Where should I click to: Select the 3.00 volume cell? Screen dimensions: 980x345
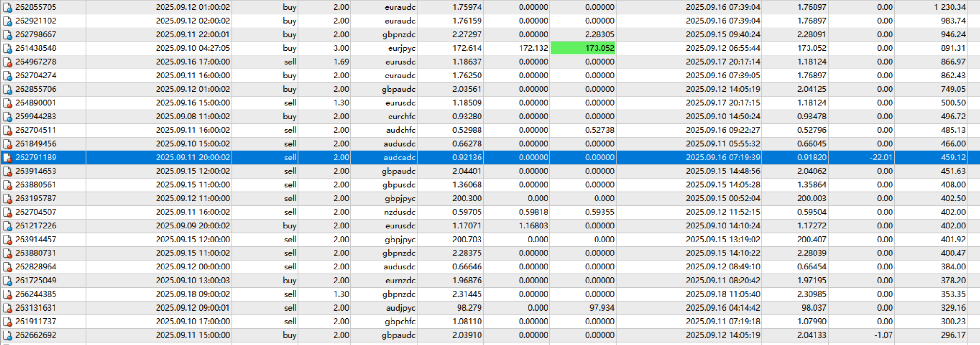(341, 48)
